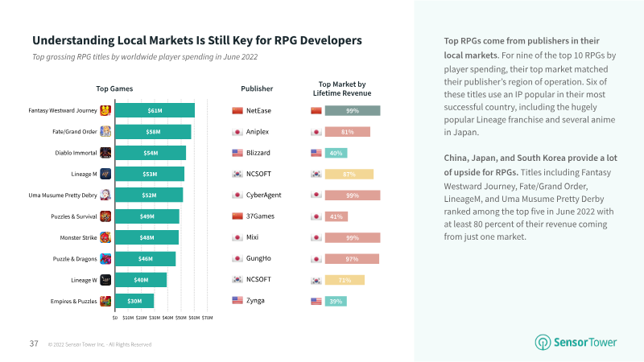Click the Japan flag beside Mixi

click(x=237, y=237)
